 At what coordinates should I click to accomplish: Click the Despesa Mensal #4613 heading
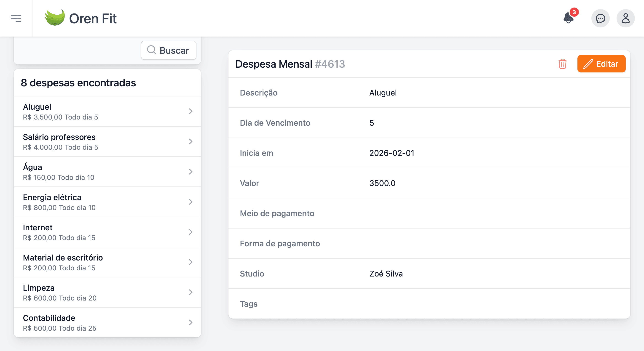coord(290,64)
